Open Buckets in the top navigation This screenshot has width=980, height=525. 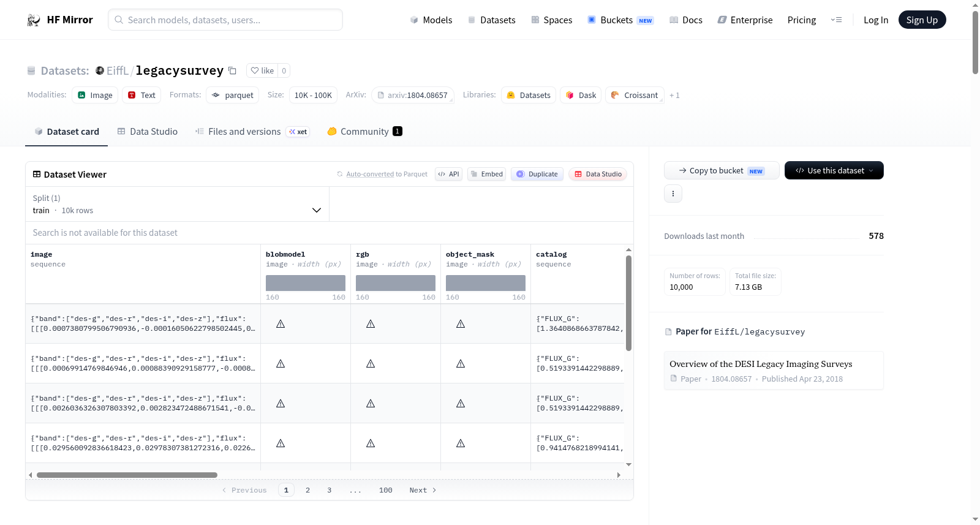coord(620,20)
